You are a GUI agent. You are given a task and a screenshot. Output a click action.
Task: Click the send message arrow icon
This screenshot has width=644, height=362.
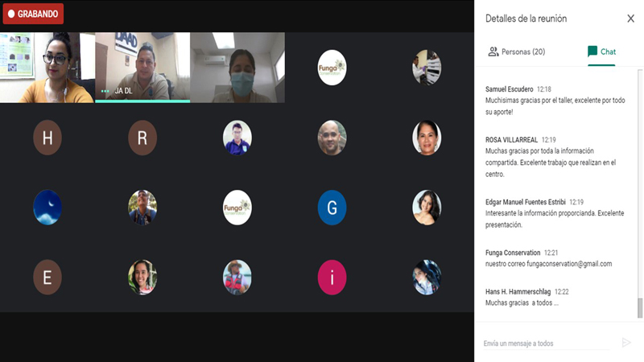point(626,343)
